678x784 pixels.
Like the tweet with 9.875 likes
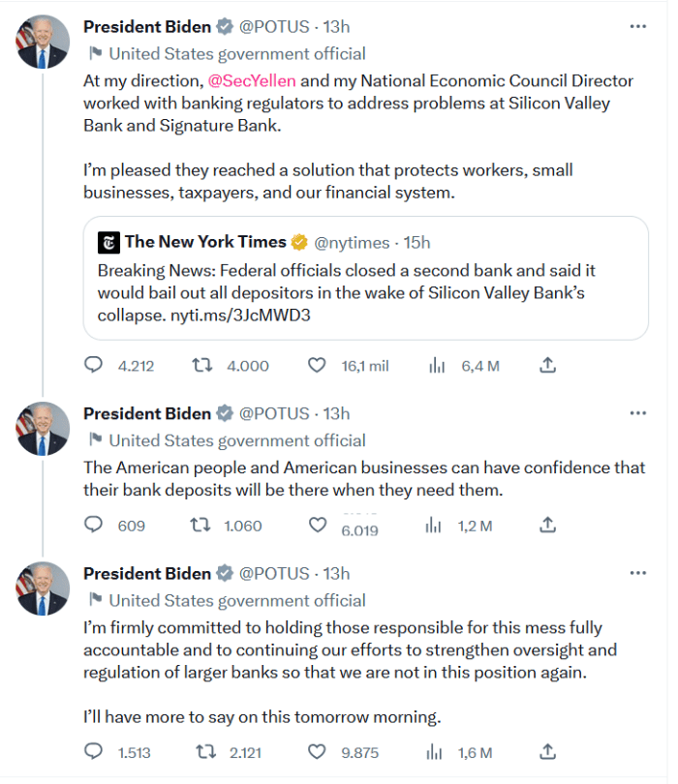[317, 752]
